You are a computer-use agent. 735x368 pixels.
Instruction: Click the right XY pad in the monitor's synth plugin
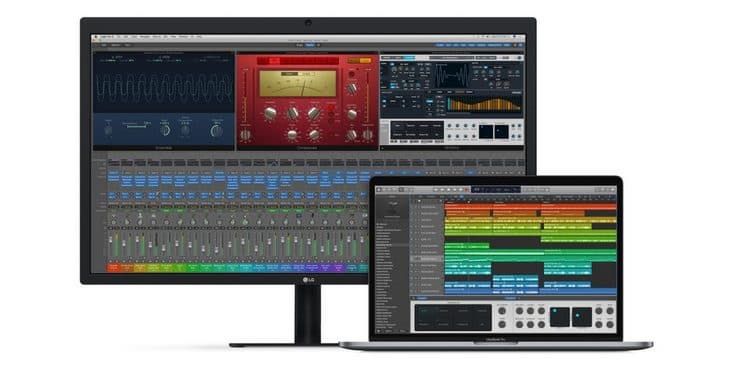[x=502, y=131]
